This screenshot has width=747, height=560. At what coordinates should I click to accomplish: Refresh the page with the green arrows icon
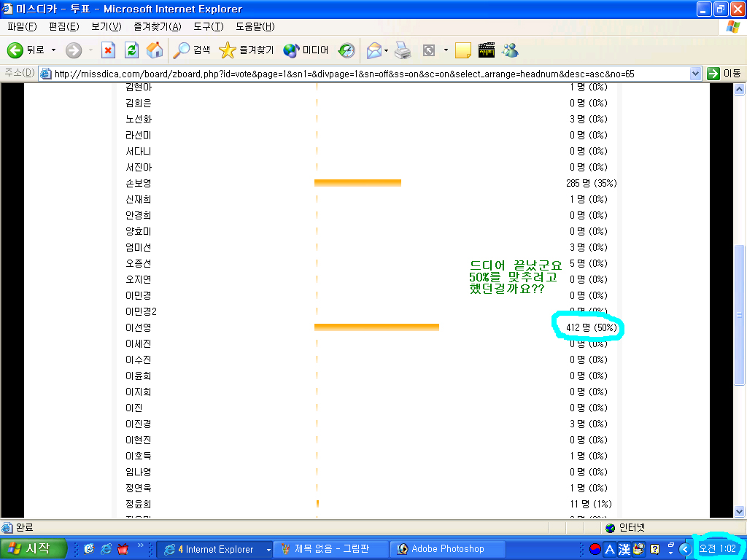131,50
